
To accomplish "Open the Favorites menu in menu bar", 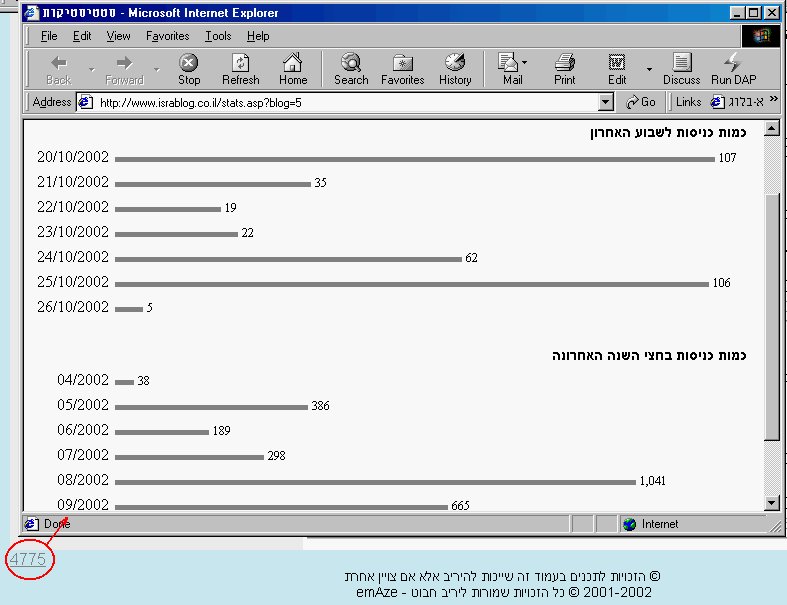I will [x=167, y=36].
